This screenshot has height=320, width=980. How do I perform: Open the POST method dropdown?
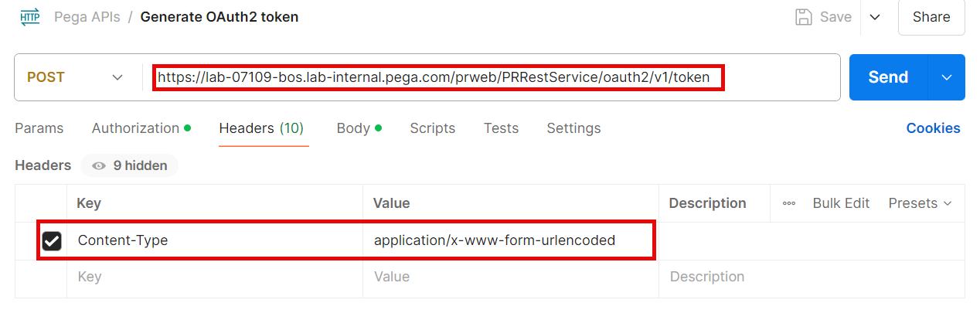click(x=76, y=77)
